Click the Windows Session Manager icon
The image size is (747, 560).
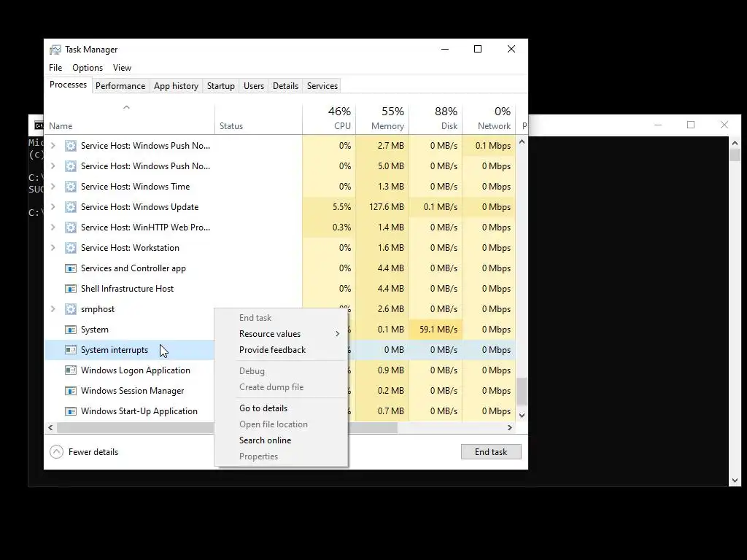[x=71, y=391]
